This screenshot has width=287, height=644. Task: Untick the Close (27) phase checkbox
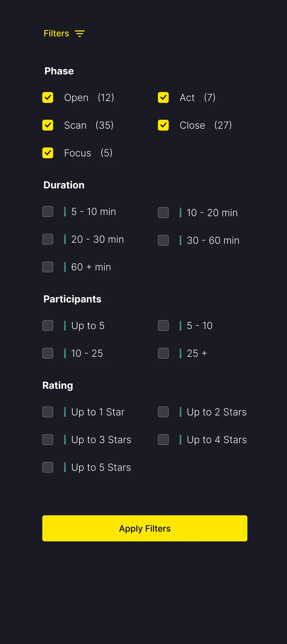(x=163, y=125)
